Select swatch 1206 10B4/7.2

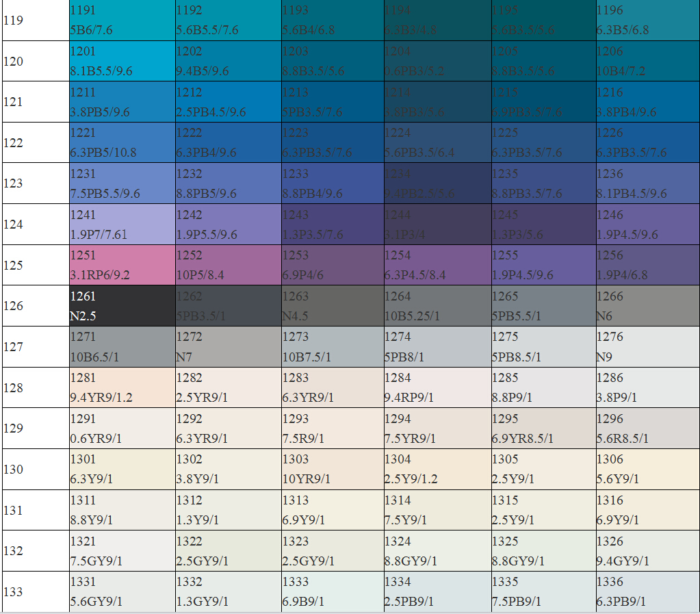click(648, 61)
